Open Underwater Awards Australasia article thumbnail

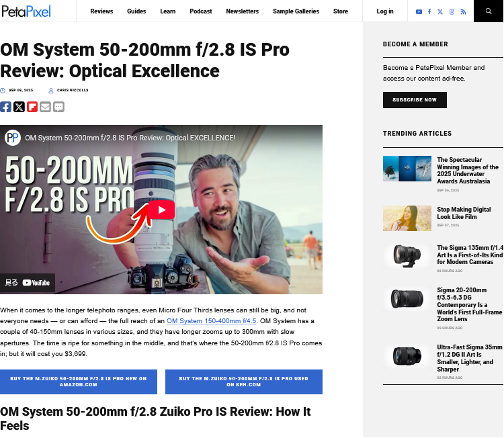(x=407, y=169)
